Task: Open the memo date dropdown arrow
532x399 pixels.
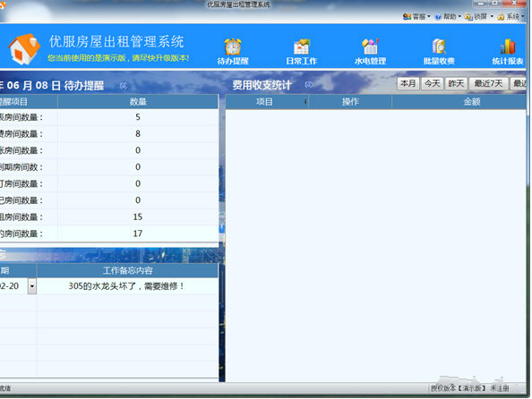Action: click(32, 286)
